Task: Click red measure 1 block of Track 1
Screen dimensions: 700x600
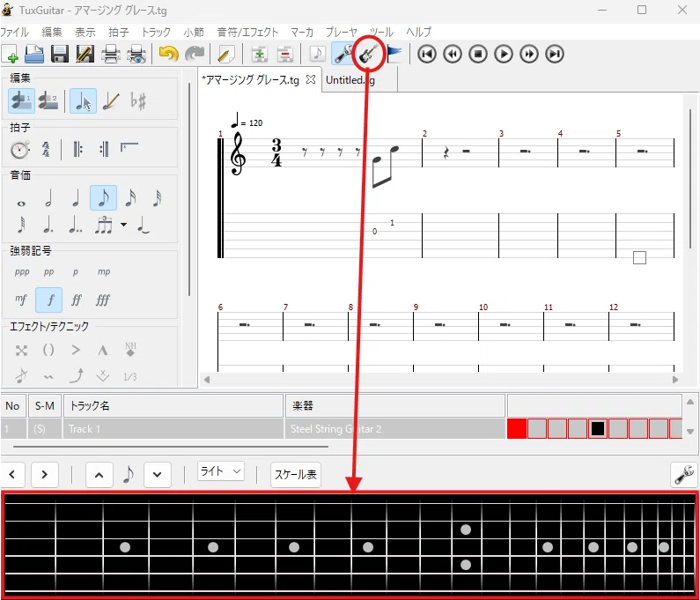Action: (x=517, y=429)
